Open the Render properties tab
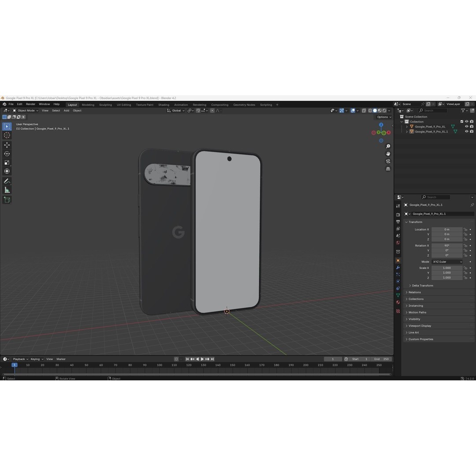This screenshot has width=476, height=476. click(x=398, y=215)
